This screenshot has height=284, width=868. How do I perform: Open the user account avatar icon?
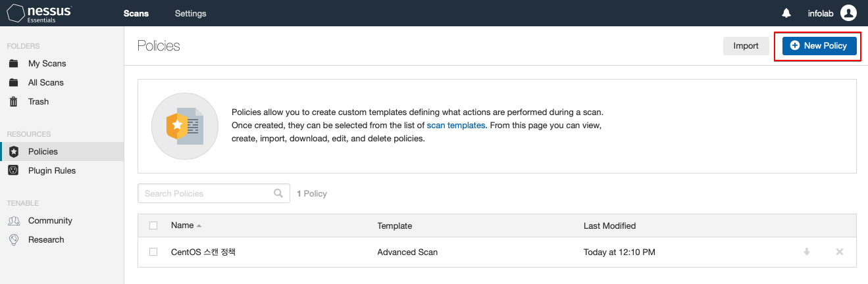[x=848, y=13]
